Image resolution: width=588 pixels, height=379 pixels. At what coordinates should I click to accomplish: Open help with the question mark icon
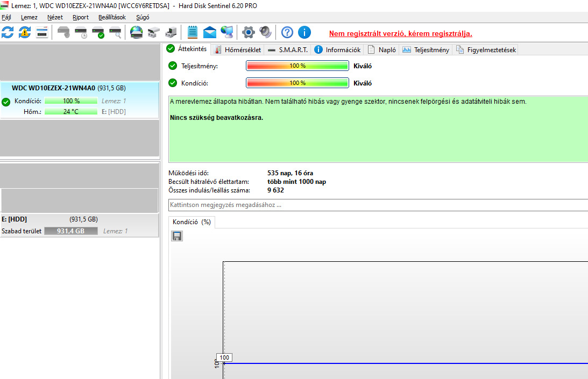pyautogui.click(x=287, y=33)
